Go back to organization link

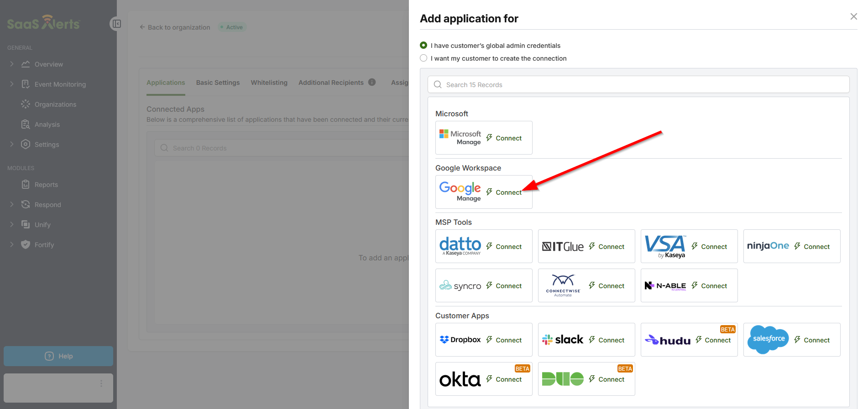click(x=175, y=27)
